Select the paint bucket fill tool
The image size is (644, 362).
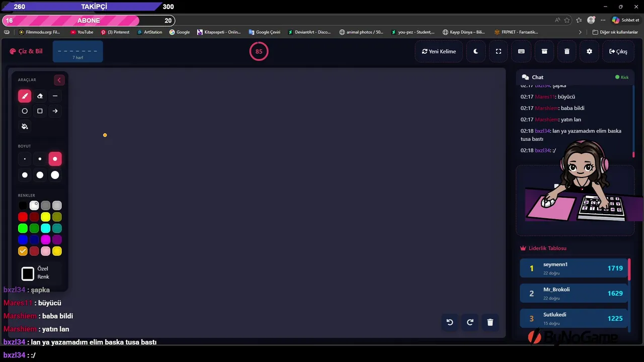click(25, 126)
